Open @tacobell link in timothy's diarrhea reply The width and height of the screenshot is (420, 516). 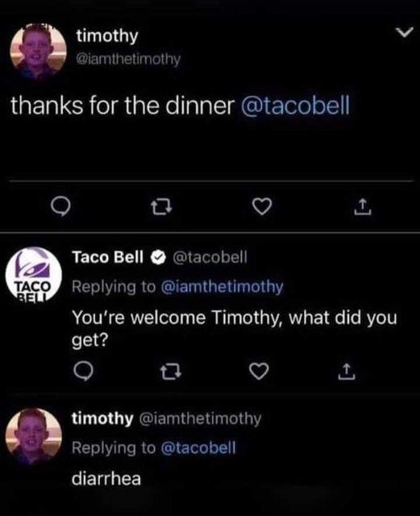[x=198, y=448]
